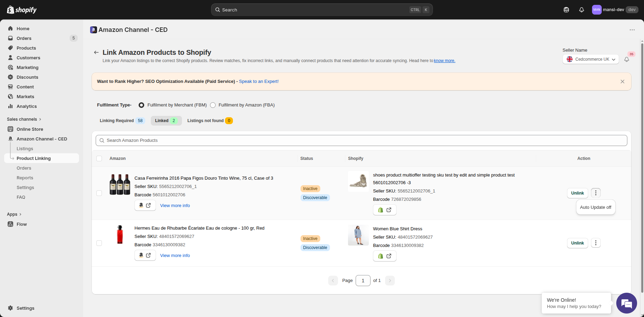644x317 pixels.
Task: Open the Hermes red cologne bottle thumbnail
Action: pyautogui.click(x=120, y=234)
